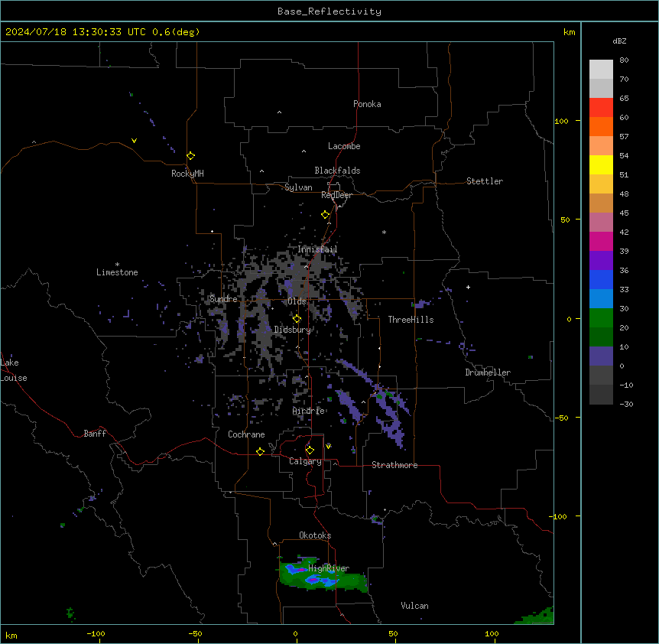Click the Lacombe city label
The height and width of the screenshot is (644, 659).
click(344, 146)
